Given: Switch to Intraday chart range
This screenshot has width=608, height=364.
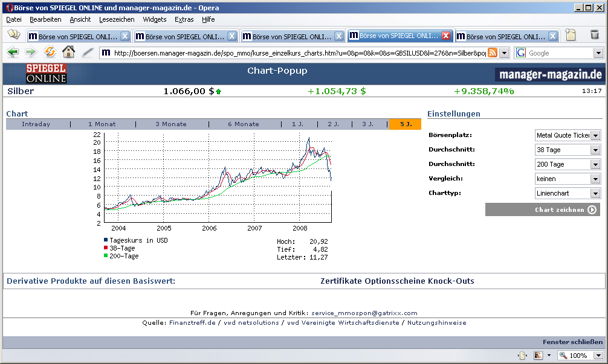Looking at the screenshot, I should (36, 124).
